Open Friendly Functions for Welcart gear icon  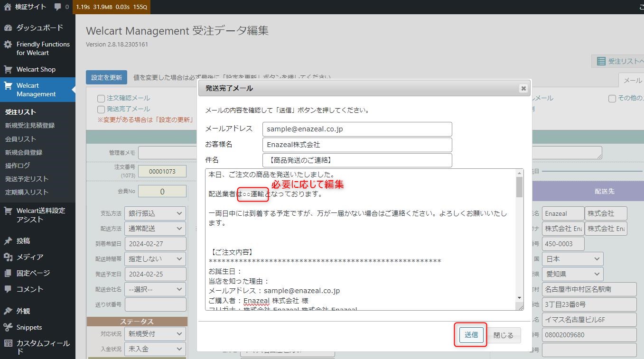click(8, 45)
